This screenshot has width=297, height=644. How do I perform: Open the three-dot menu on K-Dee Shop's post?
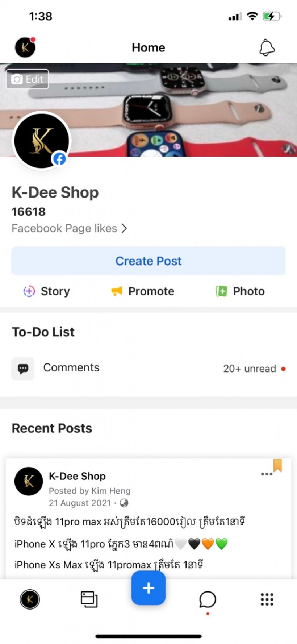[266, 474]
